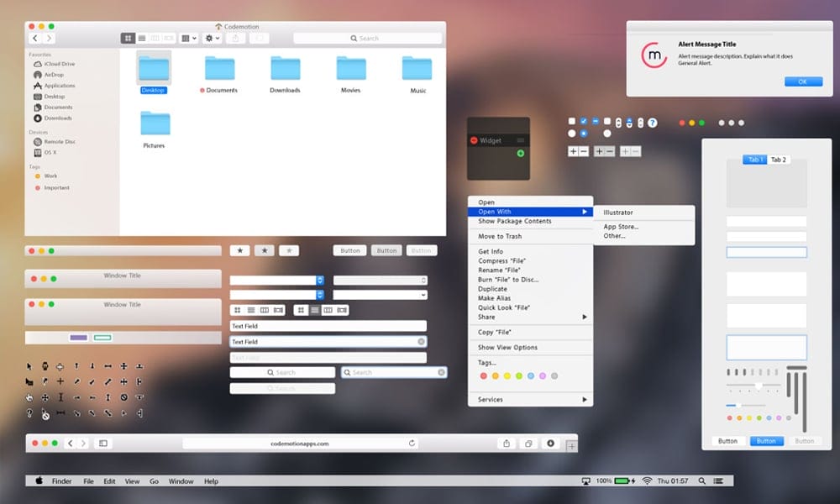Click OK on the Alert Message dialog

(803, 81)
